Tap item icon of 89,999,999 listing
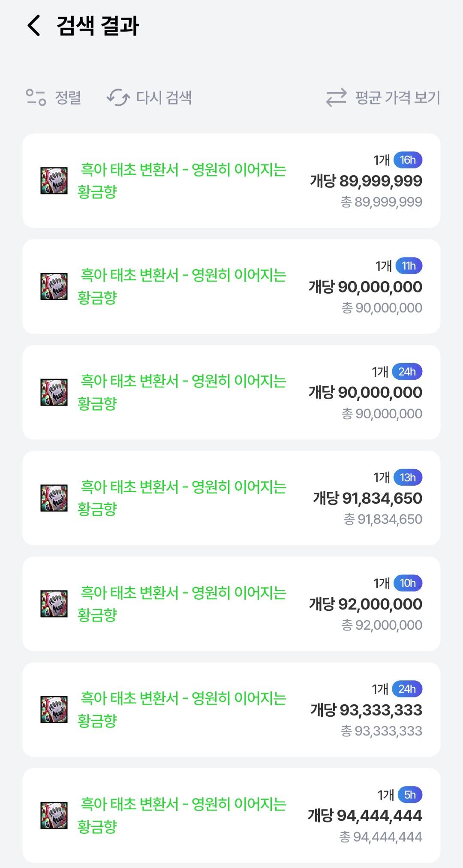The image size is (463, 868). coord(54,180)
